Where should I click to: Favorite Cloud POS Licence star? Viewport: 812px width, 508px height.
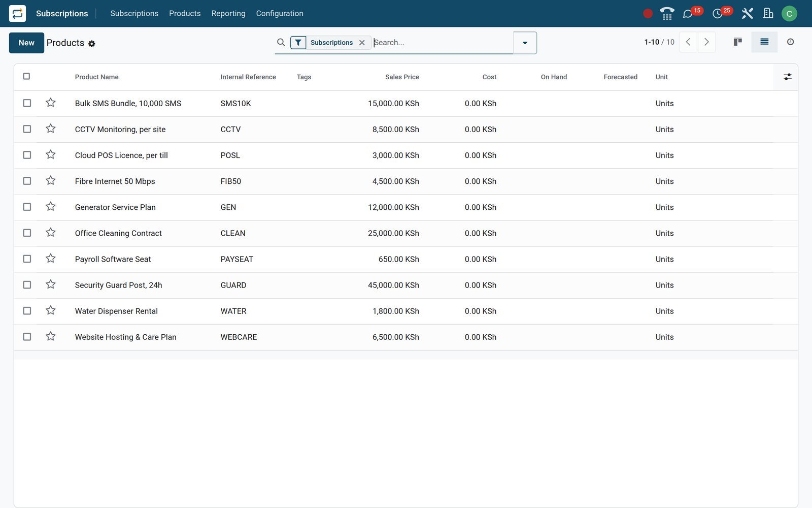tap(51, 154)
